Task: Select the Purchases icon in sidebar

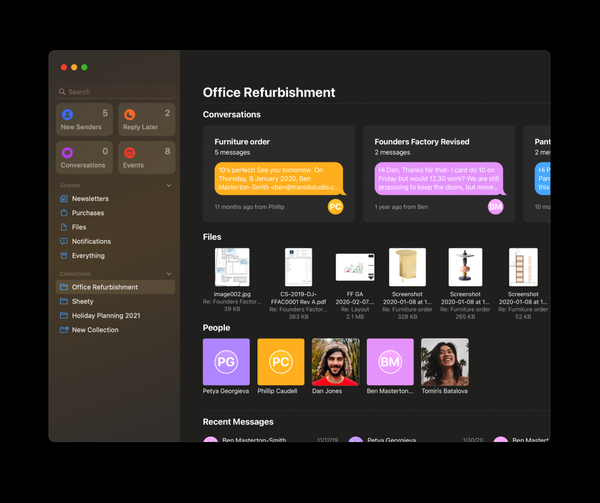Action: [64, 213]
